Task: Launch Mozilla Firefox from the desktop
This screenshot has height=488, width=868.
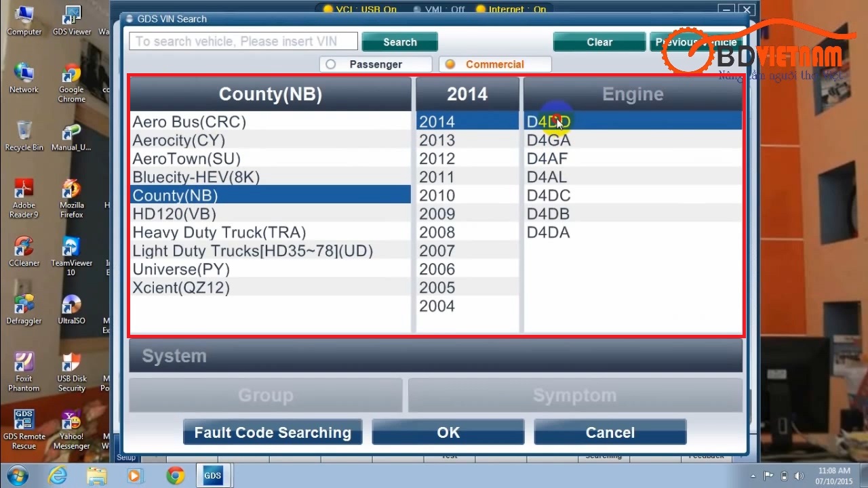Action: (x=71, y=198)
